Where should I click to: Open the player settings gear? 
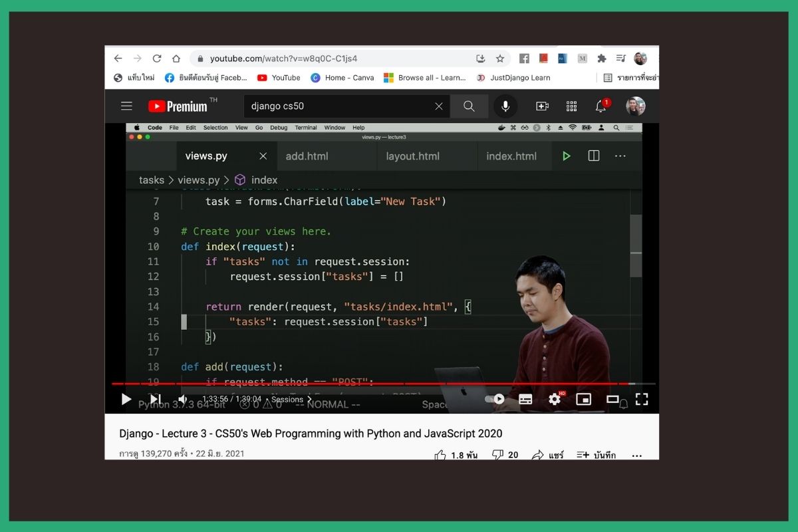click(555, 399)
